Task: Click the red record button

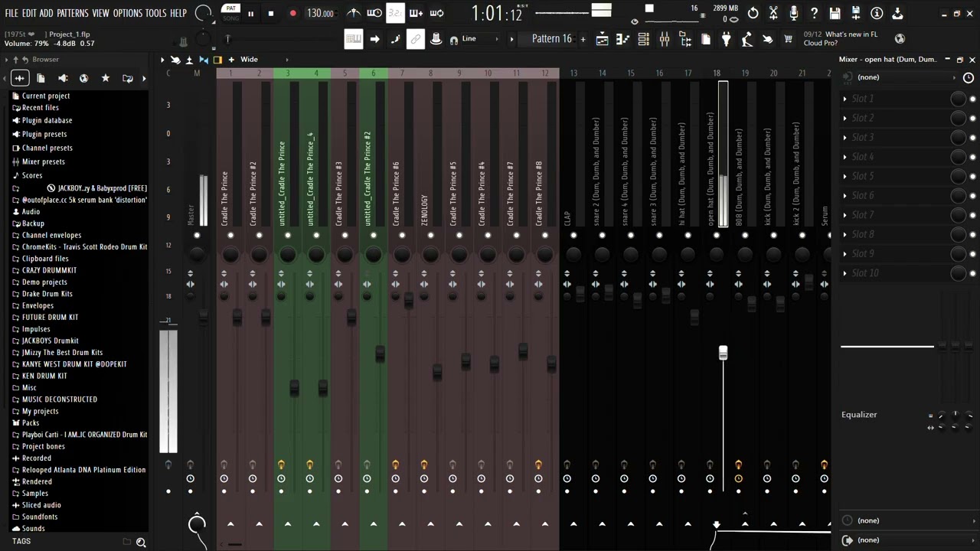Action: click(x=292, y=13)
